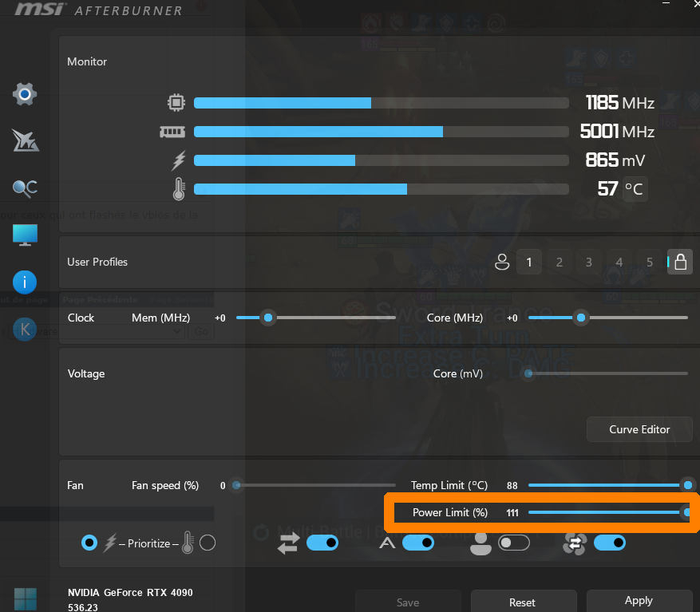Click the Power Limit slider handle
The height and width of the screenshot is (612, 700).
point(687,512)
